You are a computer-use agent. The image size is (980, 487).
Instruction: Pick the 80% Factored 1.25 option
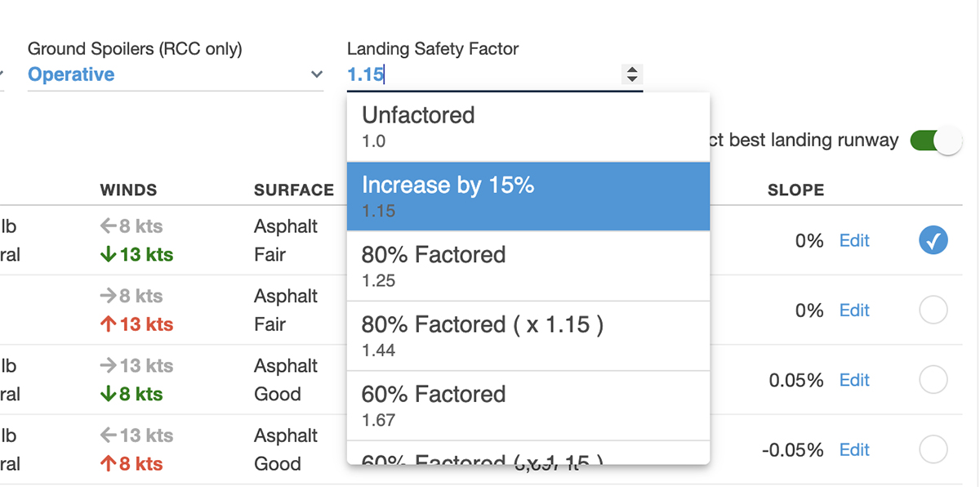(x=528, y=266)
